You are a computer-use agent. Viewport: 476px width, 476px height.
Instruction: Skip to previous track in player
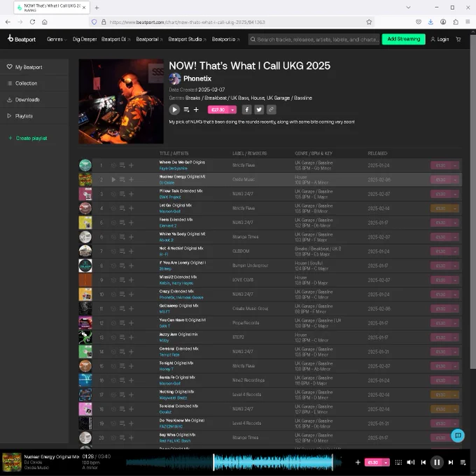click(x=423, y=462)
